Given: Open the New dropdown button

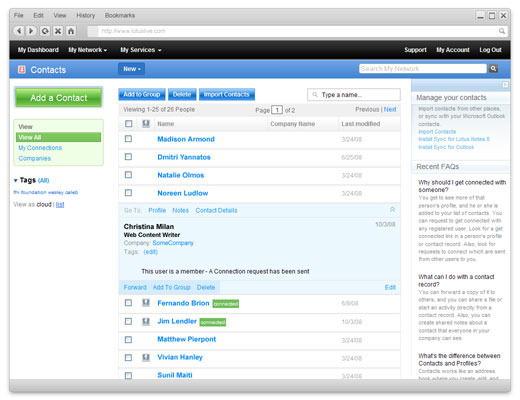Looking at the screenshot, I should click(x=131, y=69).
